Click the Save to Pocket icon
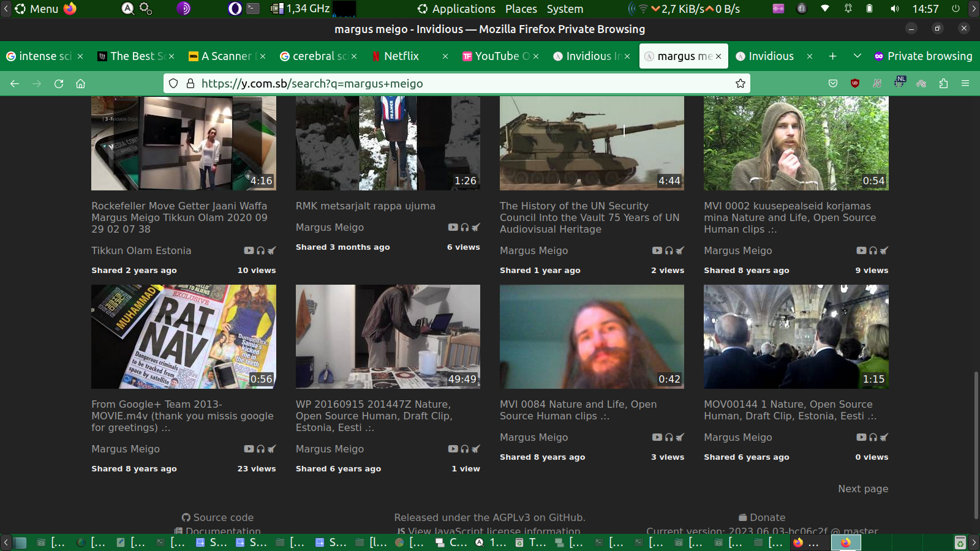Image resolution: width=980 pixels, height=551 pixels. [x=833, y=83]
